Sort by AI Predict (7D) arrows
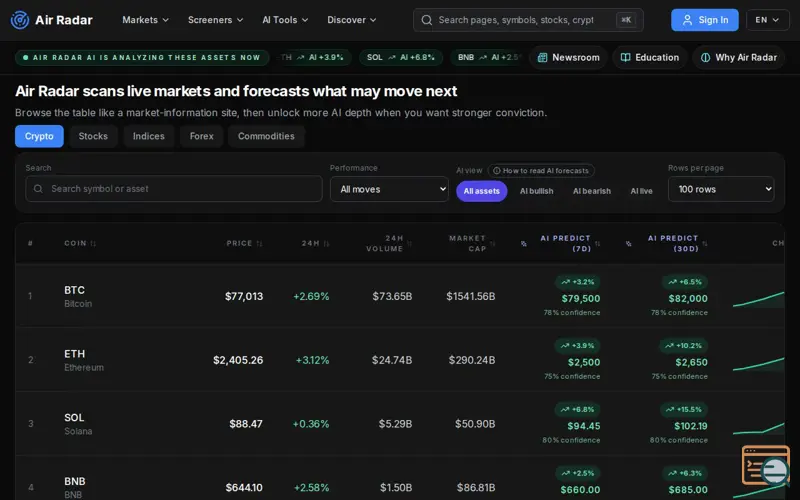This screenshot has height=500, width=800. point(597,243)
